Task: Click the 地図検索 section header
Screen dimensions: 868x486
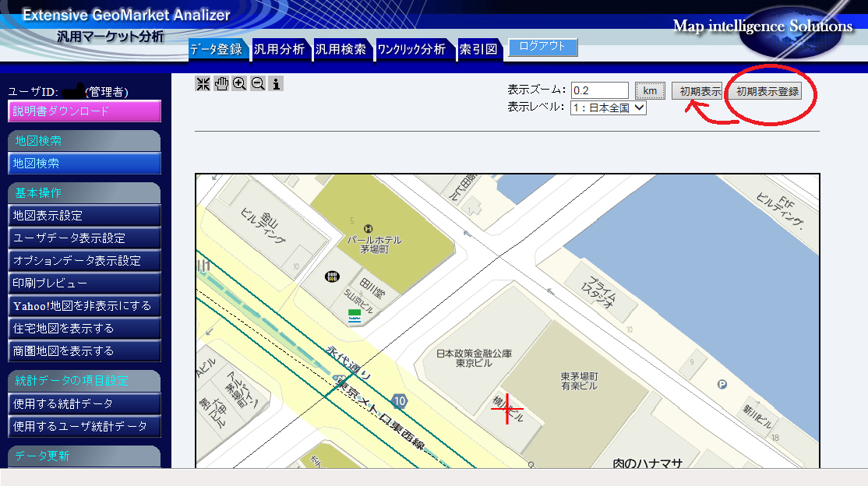Action: pyautogui.click(x=85, y=141)
